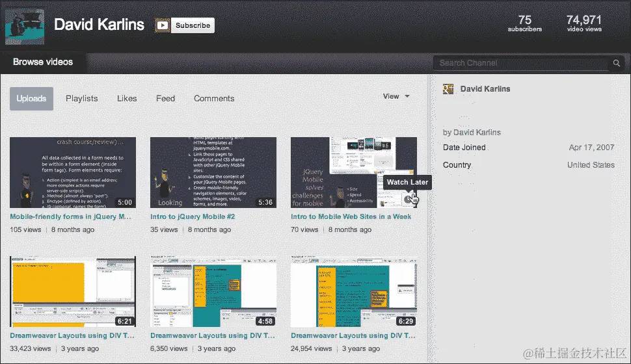Click the YouTube play icon beside Subscribe

tap(163, 25)
